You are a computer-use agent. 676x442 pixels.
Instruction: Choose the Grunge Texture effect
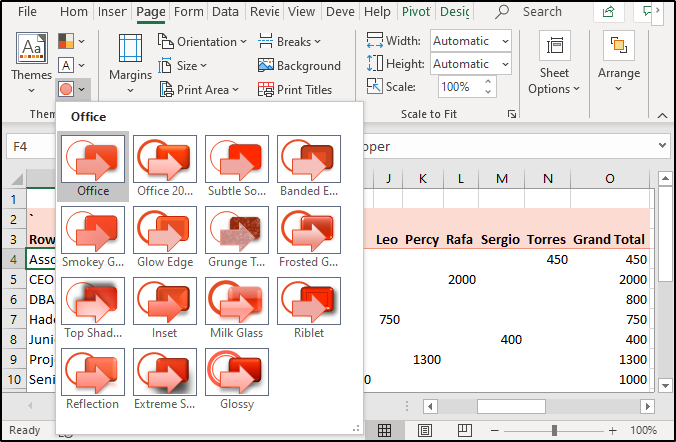237,238
